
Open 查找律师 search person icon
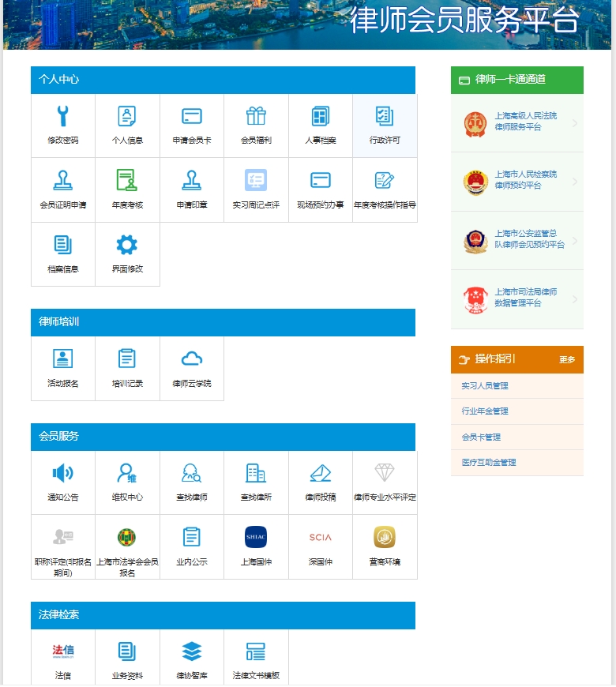tap(191, 473)
